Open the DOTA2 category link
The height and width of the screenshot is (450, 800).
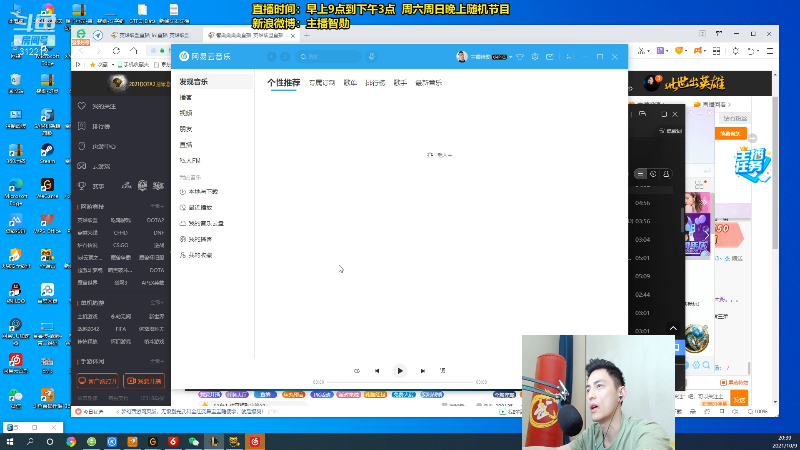pos(155,220)
